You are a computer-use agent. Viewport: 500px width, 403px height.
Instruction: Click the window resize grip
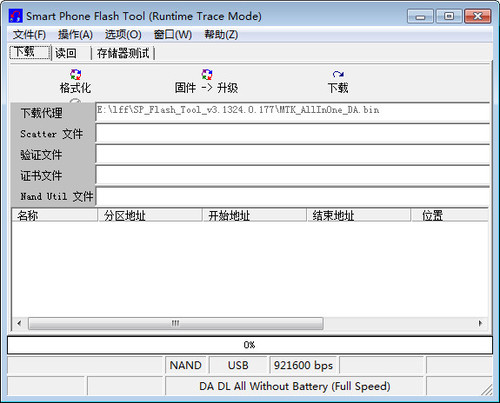487,390
